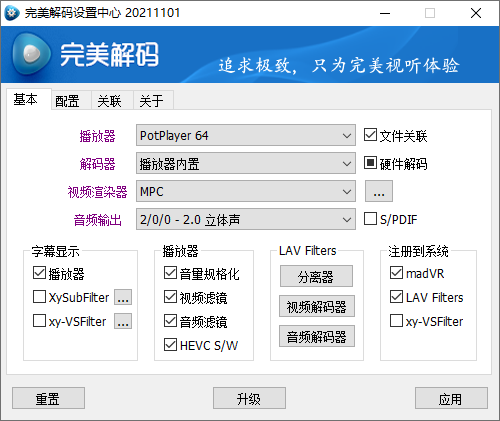Uncheck madVR under 注册到系统
This screenshot has width=500, height=421.
(x=396, y=273)
